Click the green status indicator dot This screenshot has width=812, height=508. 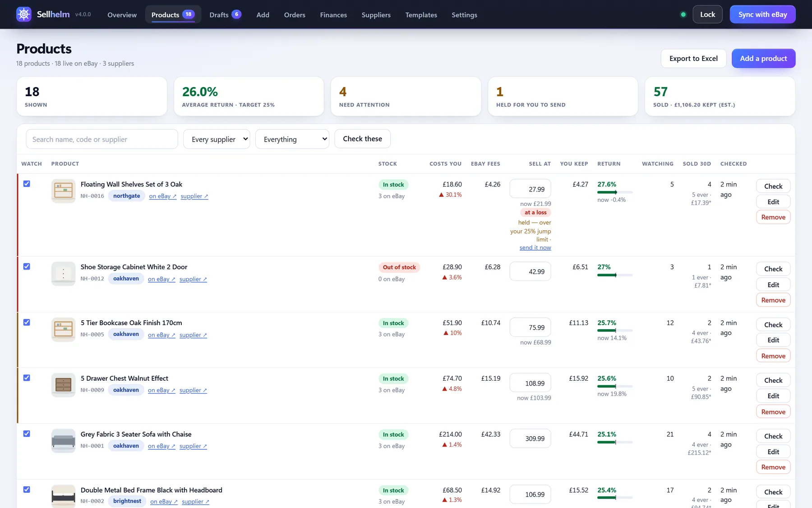click(x=683, y=14)
